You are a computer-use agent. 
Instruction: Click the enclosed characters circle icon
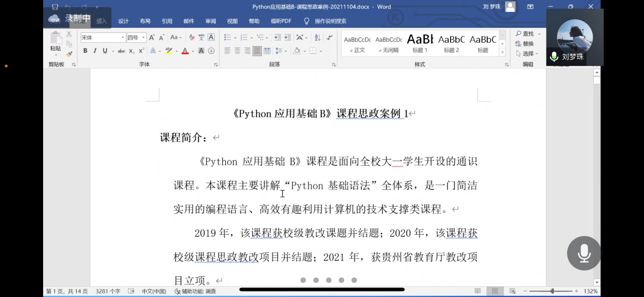click(x=211, y=51)
